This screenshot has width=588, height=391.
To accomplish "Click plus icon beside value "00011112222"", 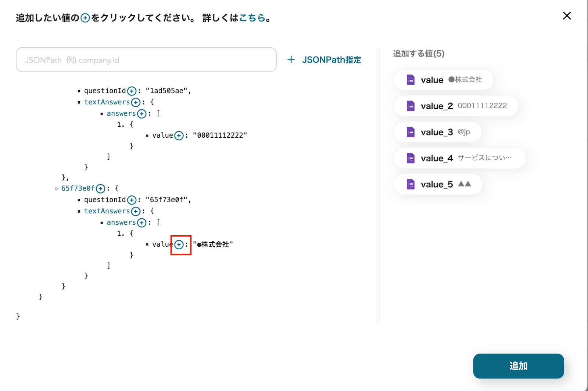I will click(179, 136).
